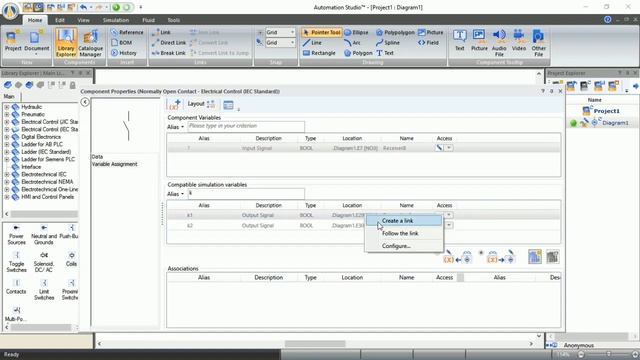The width and height of the screenshot is (640, 360).
Task: Expand the Hydraulic library node
Action: pos(7,107)
